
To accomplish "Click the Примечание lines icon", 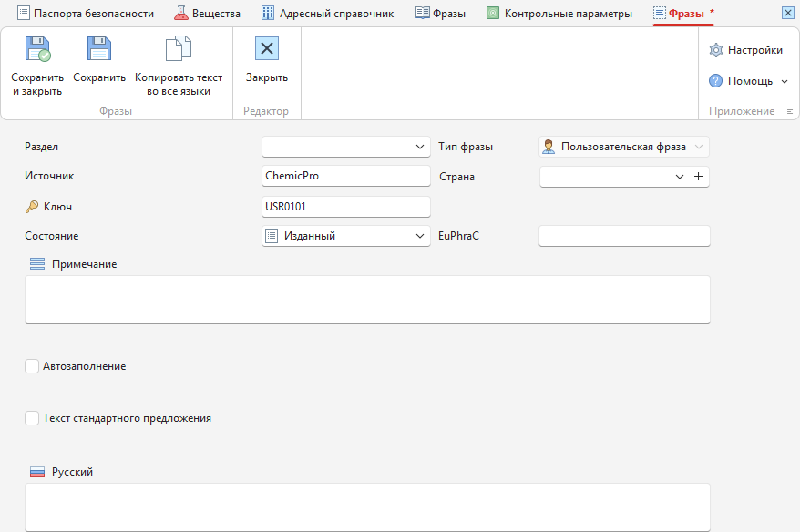I will pyautogui.click(x=37, y=263).
